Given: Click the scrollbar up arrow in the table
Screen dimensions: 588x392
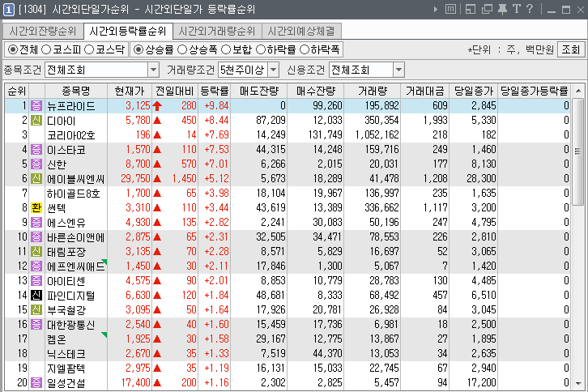Looking at the screenshot, I should tap(578, 91).
